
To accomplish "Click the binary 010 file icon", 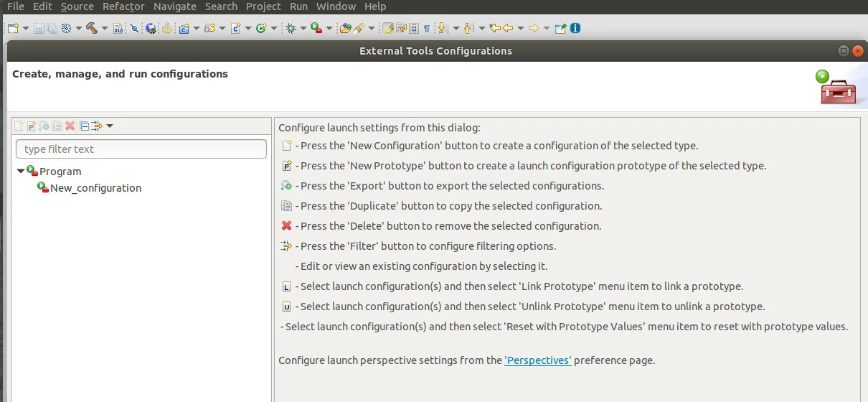I will click(118, 29).
